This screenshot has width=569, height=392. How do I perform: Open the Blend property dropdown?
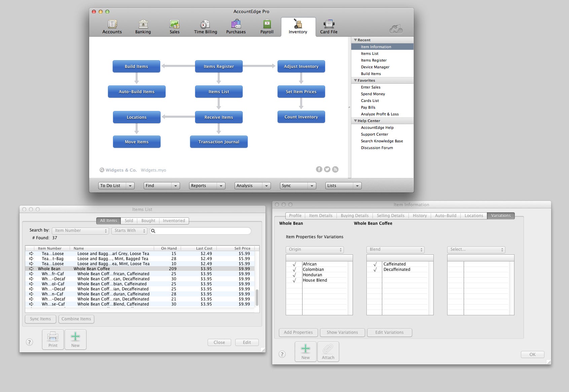395,250
